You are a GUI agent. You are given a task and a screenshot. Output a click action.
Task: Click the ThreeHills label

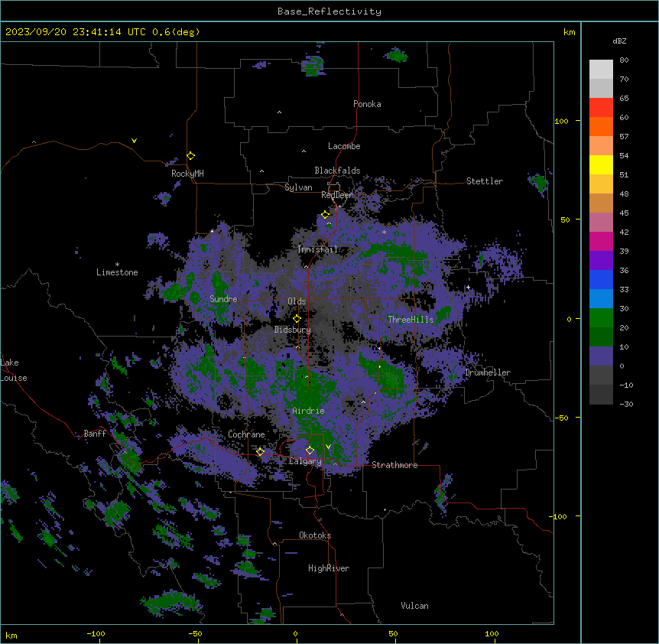pyautogui.click(x=411, y=320)
